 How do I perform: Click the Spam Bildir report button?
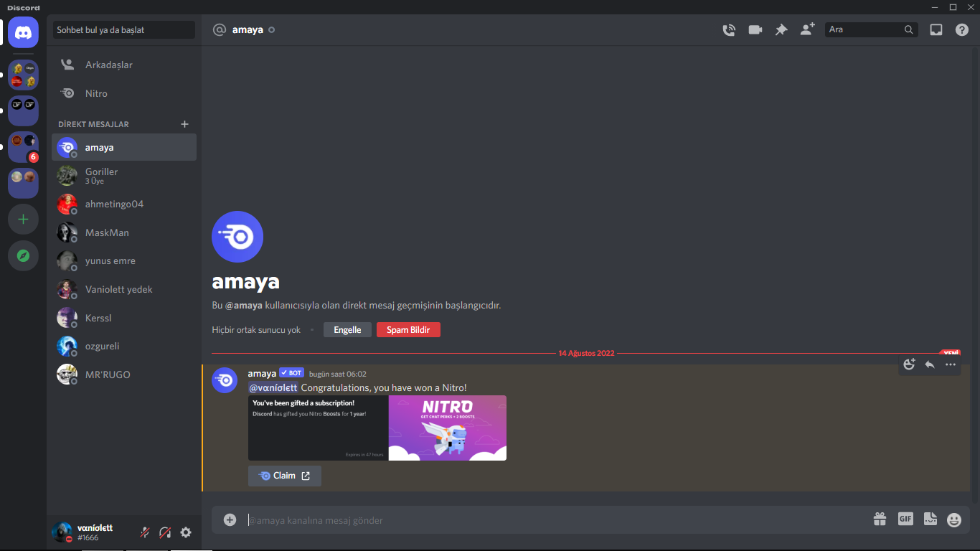(408, 330)
